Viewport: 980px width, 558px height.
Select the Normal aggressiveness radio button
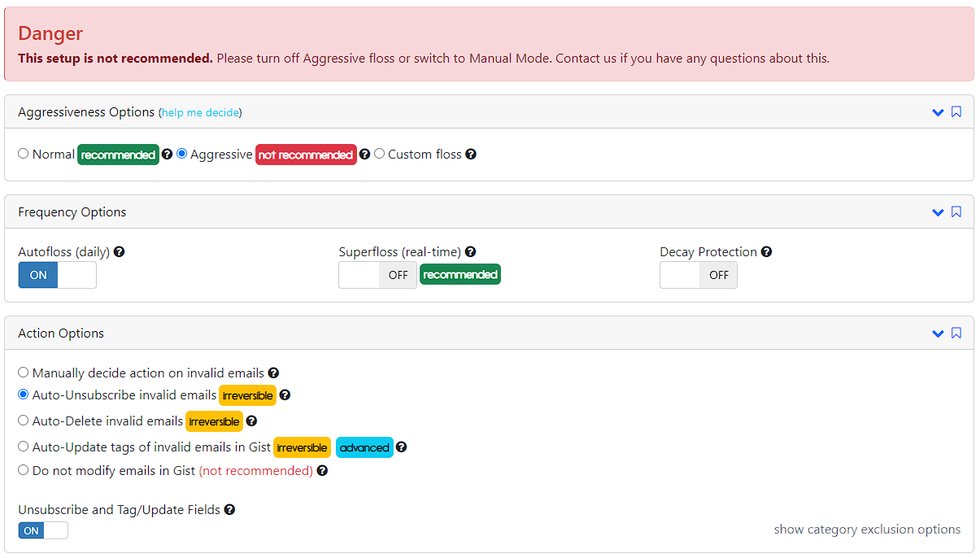coord(24,153)
